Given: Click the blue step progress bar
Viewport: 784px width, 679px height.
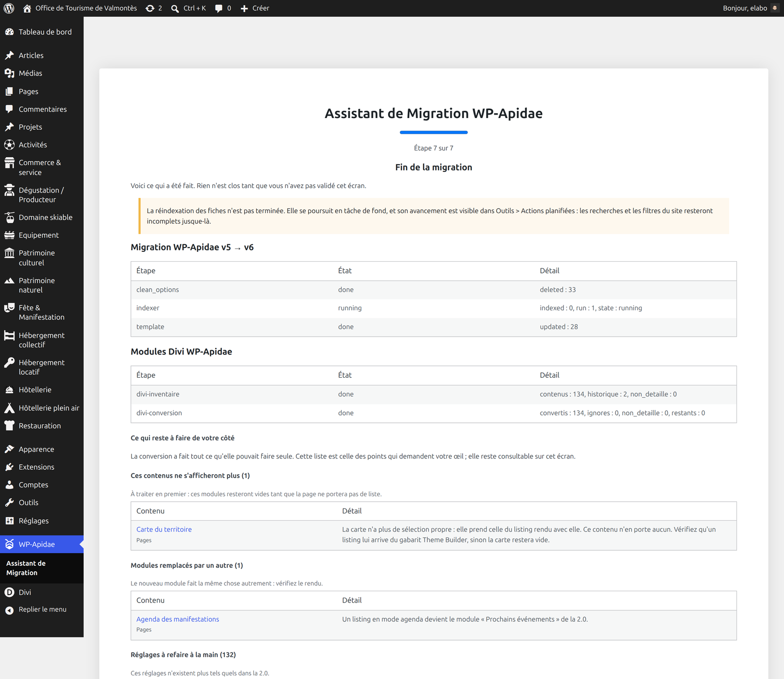Looking at the screenshot, I should 434,132.
